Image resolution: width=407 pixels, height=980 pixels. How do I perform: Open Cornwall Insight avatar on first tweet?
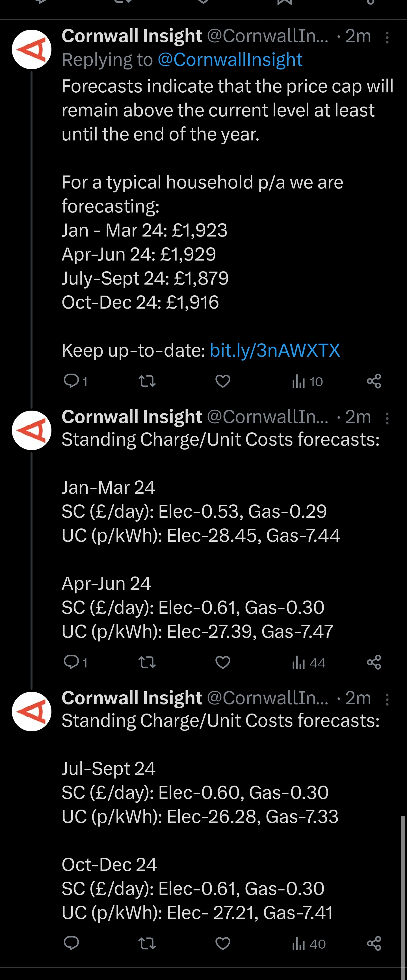coord(32,49)
